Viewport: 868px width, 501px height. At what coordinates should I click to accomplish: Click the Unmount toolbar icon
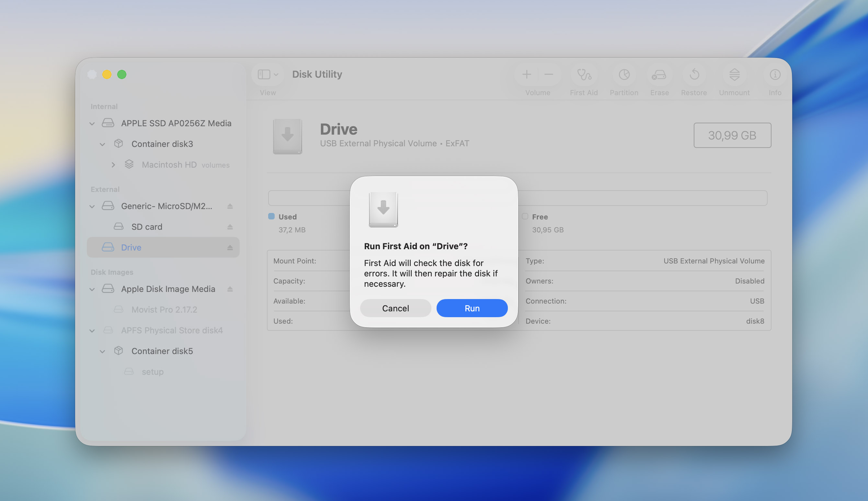734,74
